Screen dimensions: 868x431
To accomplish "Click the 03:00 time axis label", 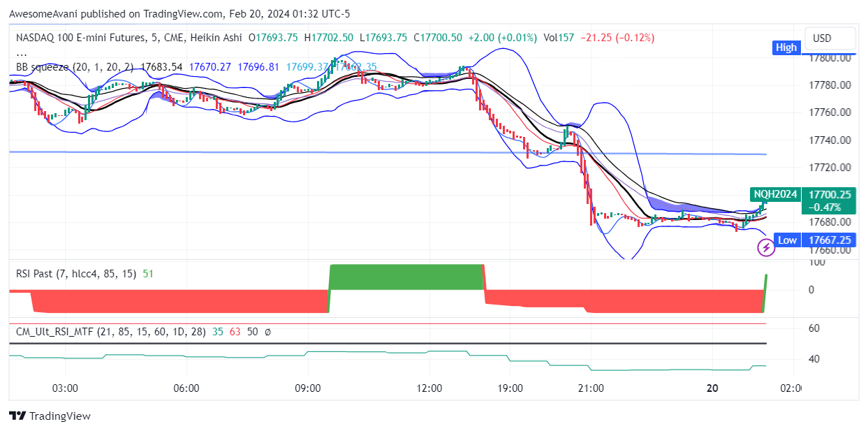I will [x=65, y=388].
